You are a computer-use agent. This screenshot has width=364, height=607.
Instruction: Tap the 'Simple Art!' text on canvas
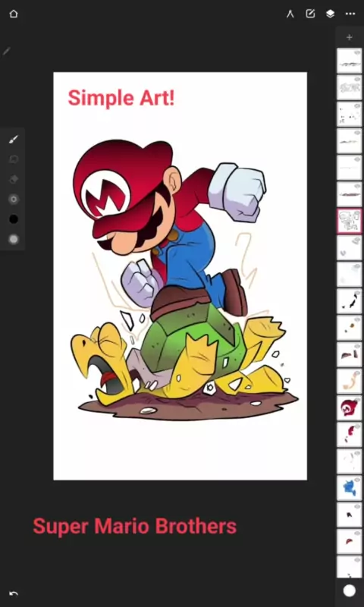[x=121, y=98]
